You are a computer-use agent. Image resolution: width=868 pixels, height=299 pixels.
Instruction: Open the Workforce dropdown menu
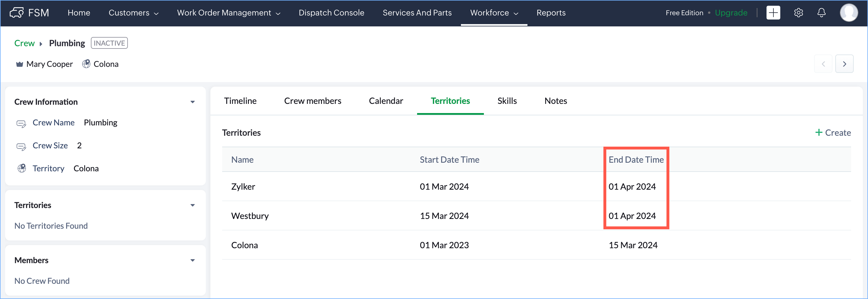(x=494, y=13)
